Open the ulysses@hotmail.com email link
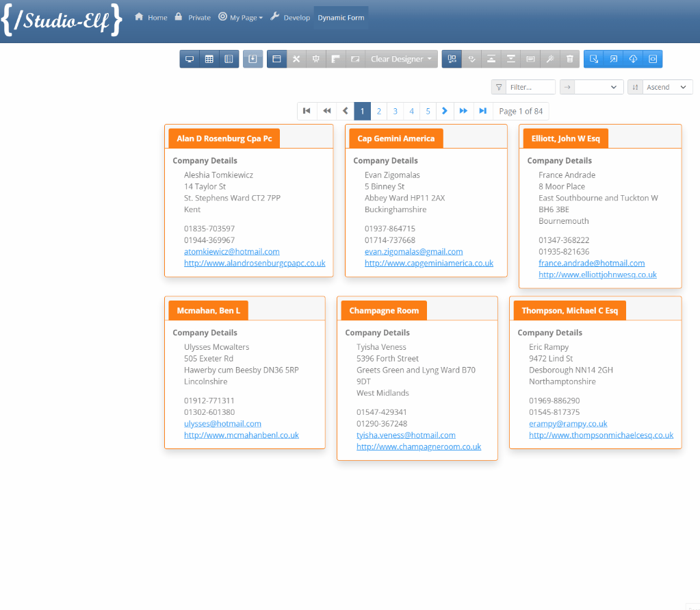This screenshot has width=700, height=610. click(223, 424)
